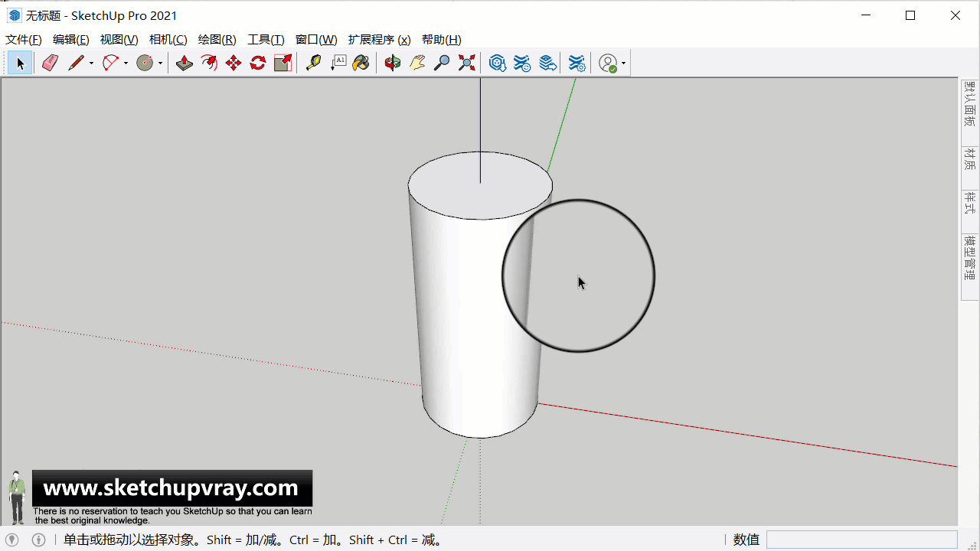The image size is (980, 551).
Task: Click the geolocation status bar icon
Action: (x=12, y=540)
